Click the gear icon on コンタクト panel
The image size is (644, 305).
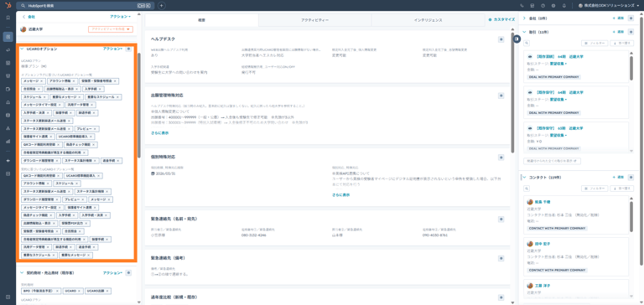coord(631,178)
